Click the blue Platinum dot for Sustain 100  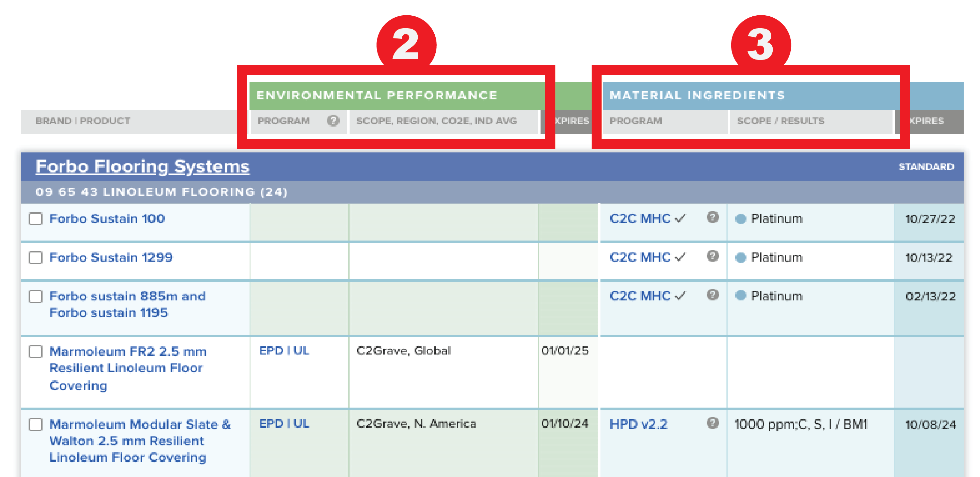point(740,219)
